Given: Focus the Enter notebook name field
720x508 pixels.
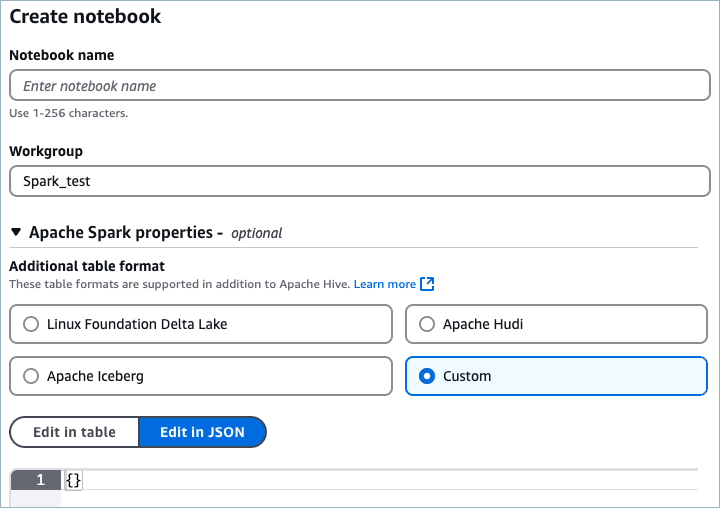Looking at the screenshot, I should coord(359,86).
